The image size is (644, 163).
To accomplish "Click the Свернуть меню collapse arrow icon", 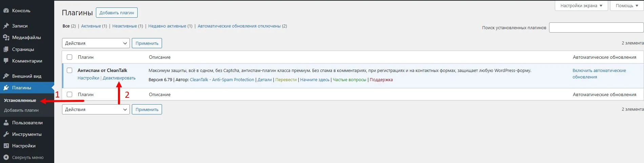I will 6,157.
